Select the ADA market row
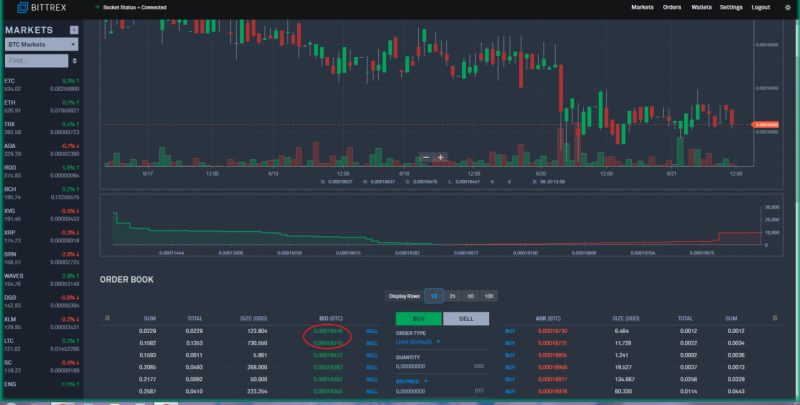Image resolution: width=800 pixels, height=405 pixels. pos(41,149)
